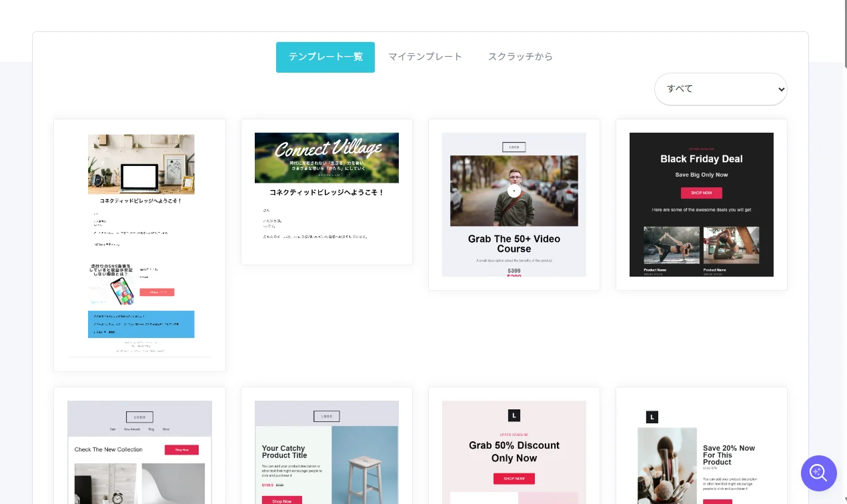Click the Save Big Only Now text
This screenshot has height=504, width=847.
tap(701, 175)
